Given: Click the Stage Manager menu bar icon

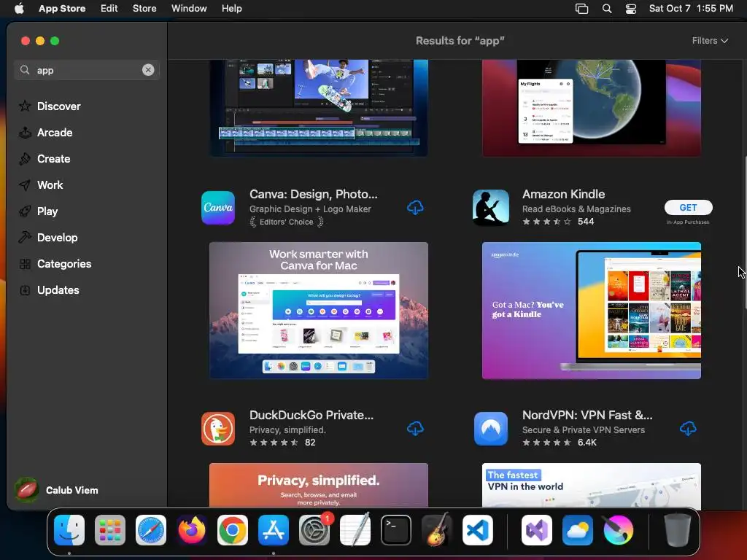Looking at the screenshot, I should pos(581,8).
